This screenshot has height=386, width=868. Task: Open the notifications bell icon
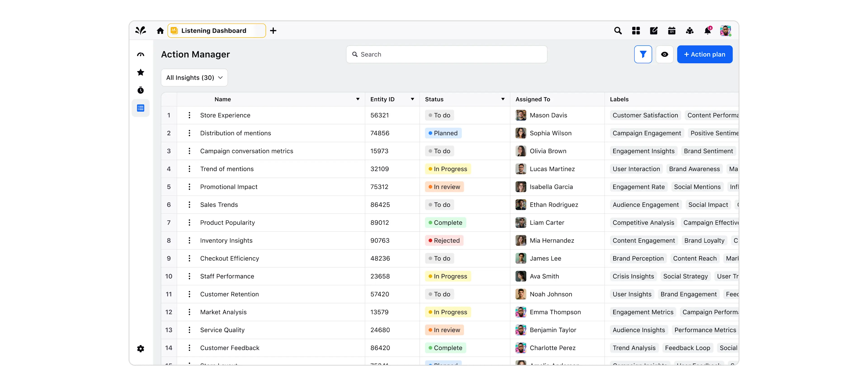point(707,31)
